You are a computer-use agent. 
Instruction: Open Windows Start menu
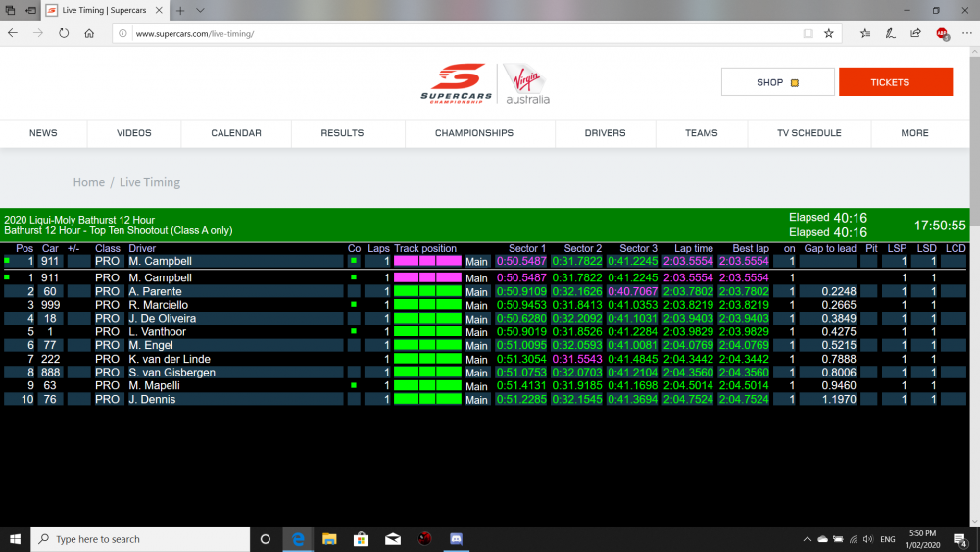point(15,539)
